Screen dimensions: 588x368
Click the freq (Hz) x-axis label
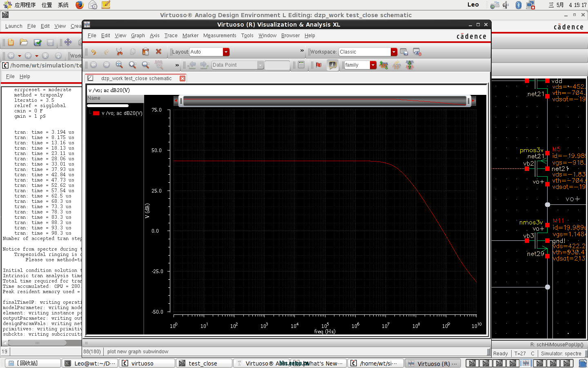pyautogui.click(x=325, y=331)
